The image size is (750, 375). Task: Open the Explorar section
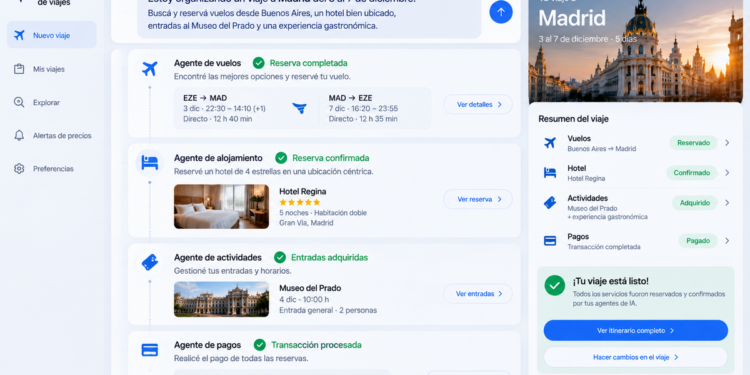(46, 102)
